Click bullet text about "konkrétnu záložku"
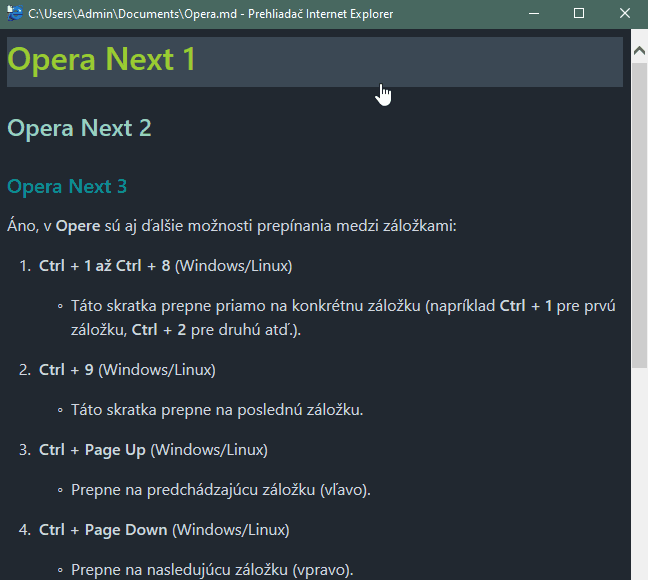Screen dimensions: 648x580 point(340,306)
